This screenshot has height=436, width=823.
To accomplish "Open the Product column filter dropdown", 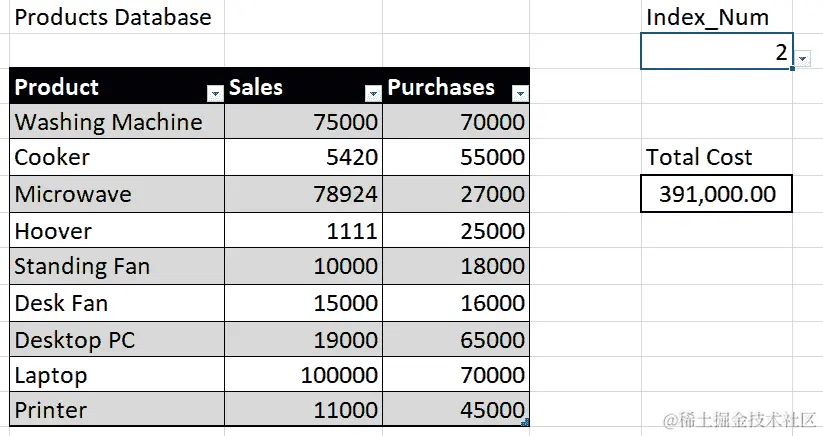I will (x=215, y=94).
